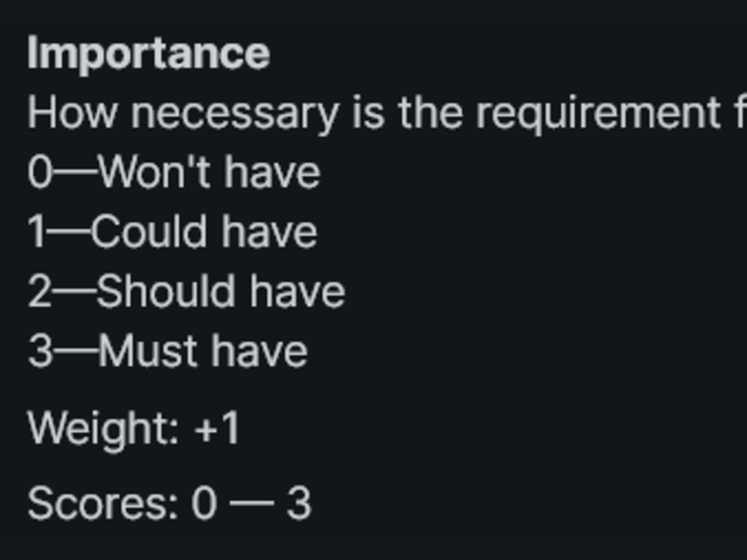
Task: Click the number 2 before Should have
Action: [39, 291]
